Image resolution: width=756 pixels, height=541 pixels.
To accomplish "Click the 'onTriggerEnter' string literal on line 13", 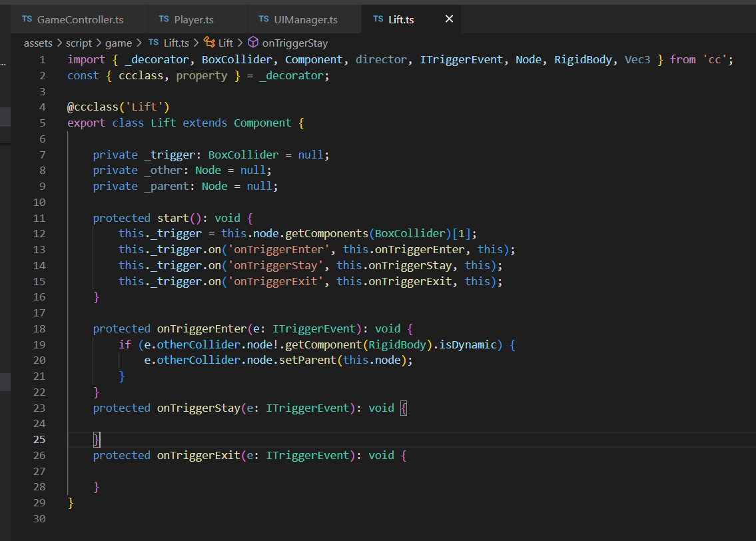I will 278,249.
